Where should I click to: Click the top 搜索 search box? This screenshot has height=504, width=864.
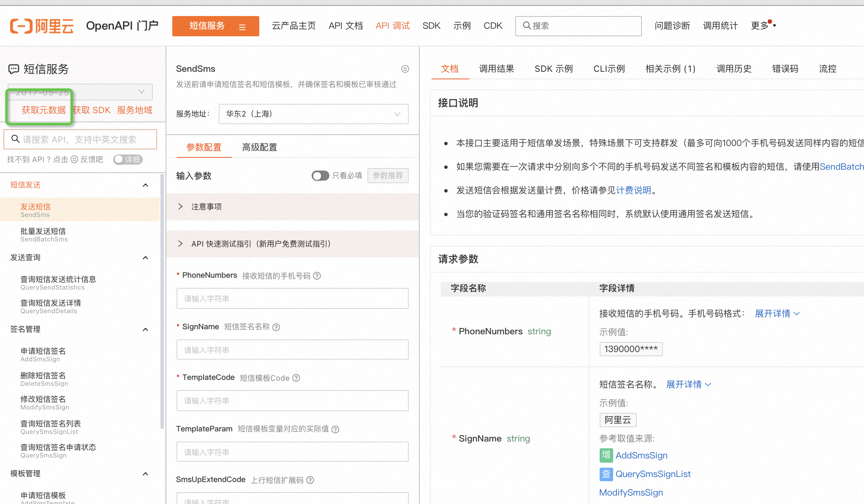pos(578,26)
